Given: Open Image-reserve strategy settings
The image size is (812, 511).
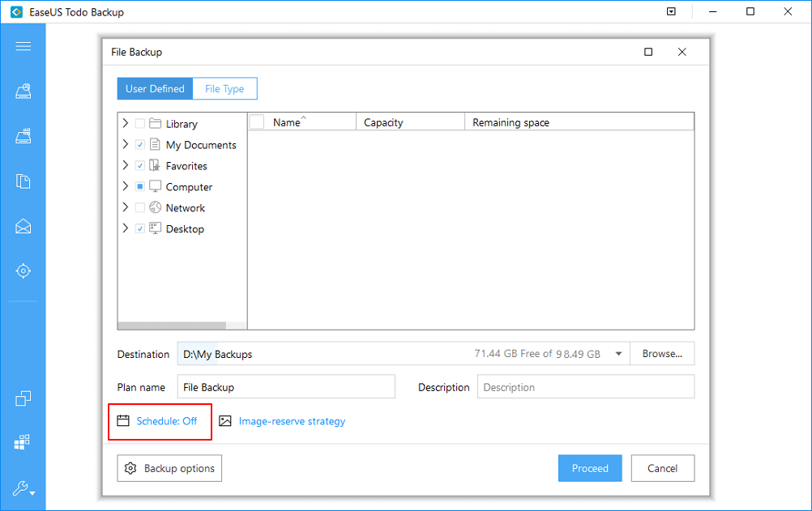Looking at the screenshot, I should click(292, 421).
